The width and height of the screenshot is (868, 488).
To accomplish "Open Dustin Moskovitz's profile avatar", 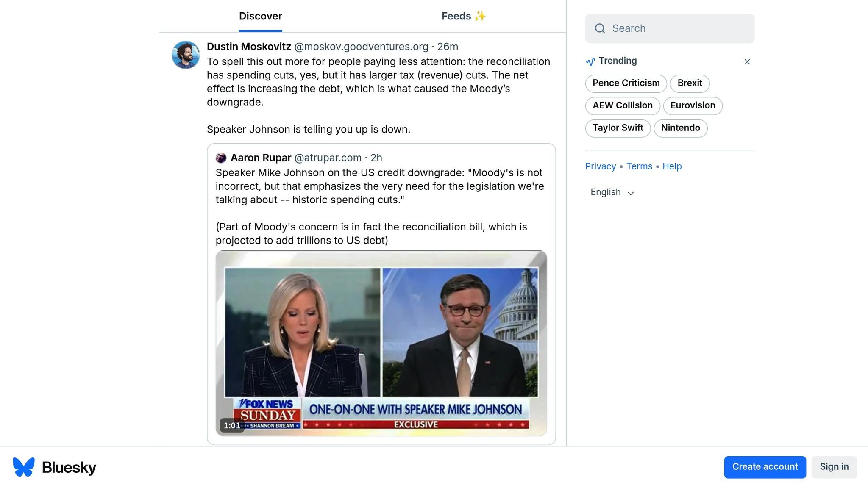I will click(186, 55).
